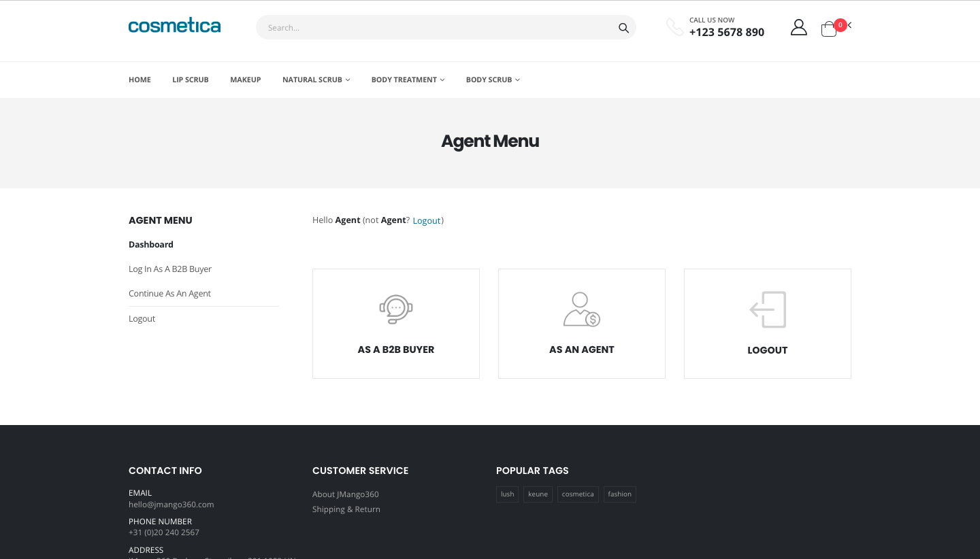980x559 pixels.
Task: Click the headset B2B buyer icon
Action: coord(395,309)
